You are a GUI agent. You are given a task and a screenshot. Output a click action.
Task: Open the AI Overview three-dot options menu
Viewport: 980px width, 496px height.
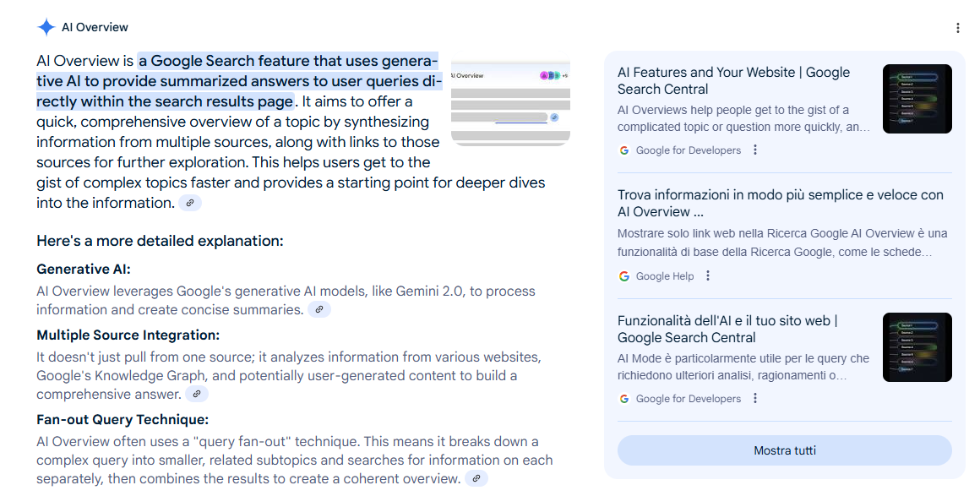[957, 28]
